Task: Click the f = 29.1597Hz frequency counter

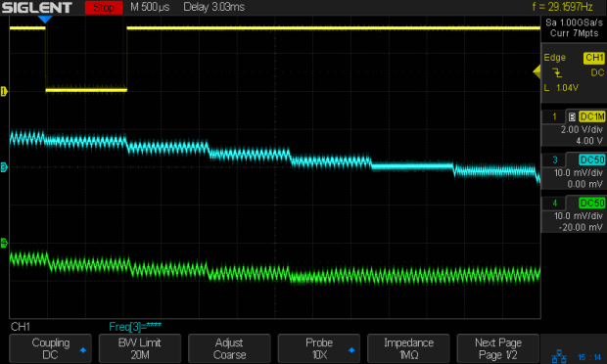Action: point(563,7)
